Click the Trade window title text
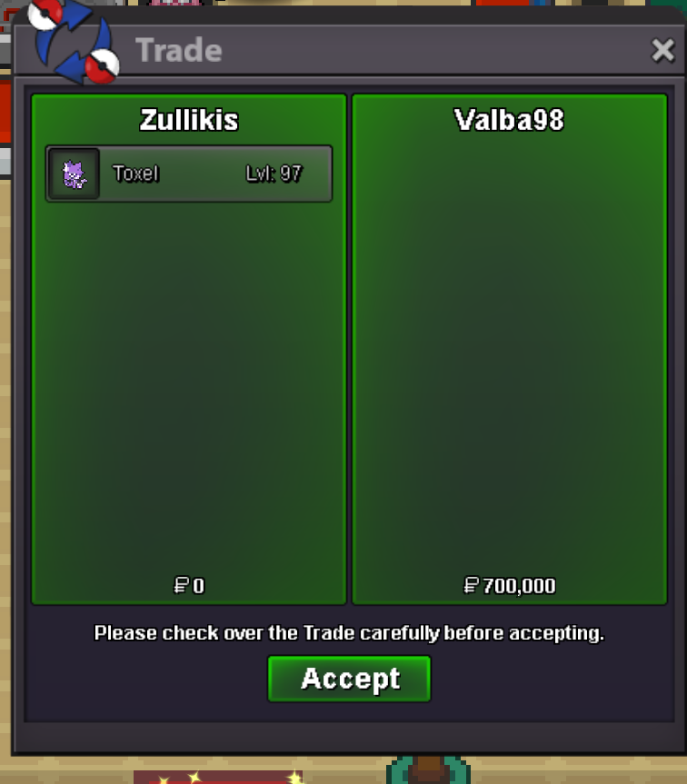Viewport: 687px width, 784px height. click(178, 50)
